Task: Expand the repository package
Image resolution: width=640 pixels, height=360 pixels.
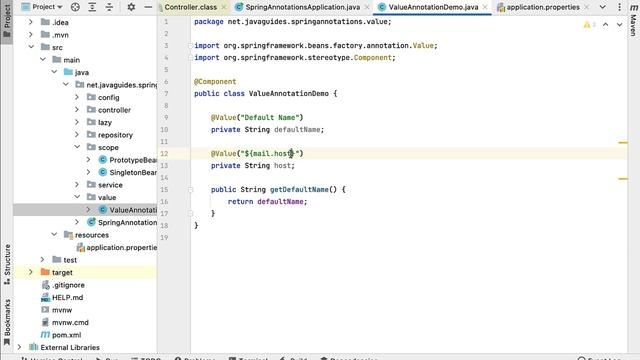Action: 77,135
